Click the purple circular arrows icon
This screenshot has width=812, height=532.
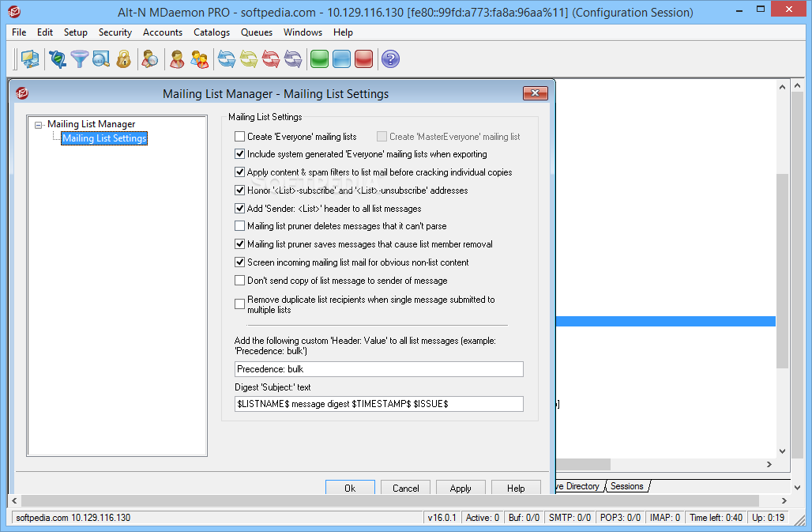pyautogui.click(x=293, y=59)
